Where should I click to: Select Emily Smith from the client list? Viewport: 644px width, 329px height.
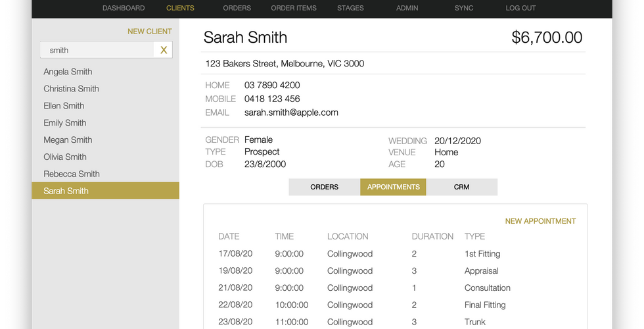pos(65,122)
